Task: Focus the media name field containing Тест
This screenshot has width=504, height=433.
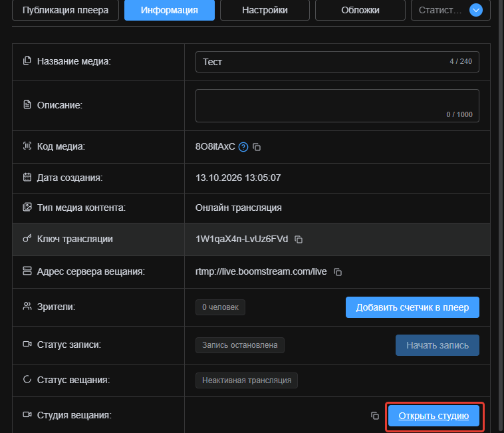Action: click(x=337, y=62)
